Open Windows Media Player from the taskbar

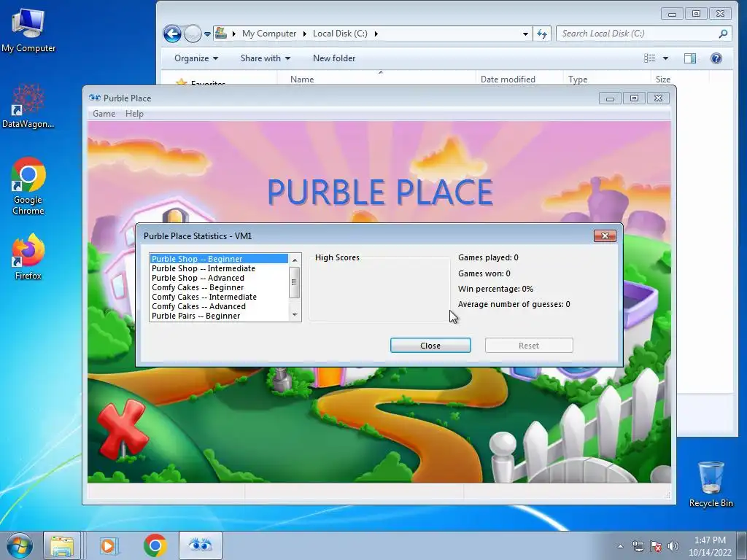[109, 545]
